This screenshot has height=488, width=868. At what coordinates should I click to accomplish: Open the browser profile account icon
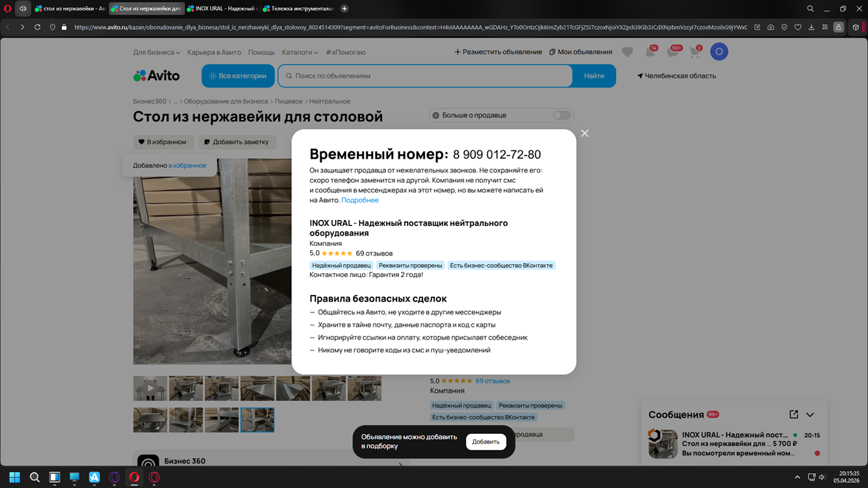tap(838, 27)
